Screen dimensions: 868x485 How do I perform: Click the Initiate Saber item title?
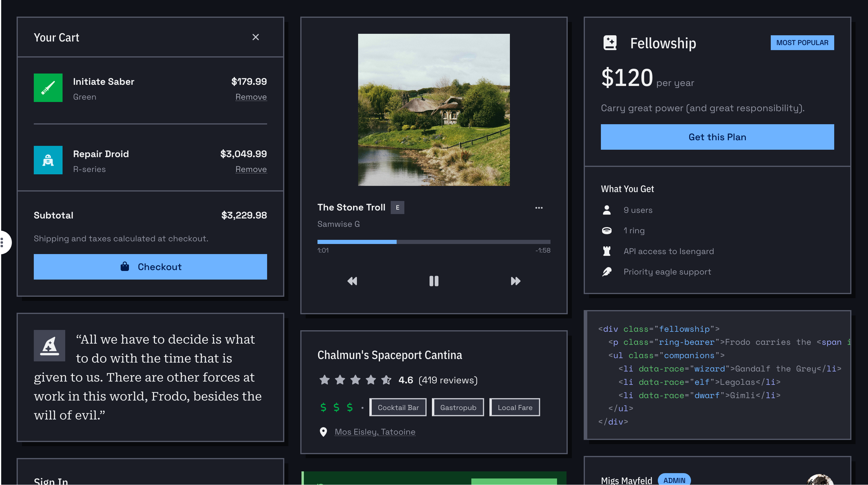point(103,82)
